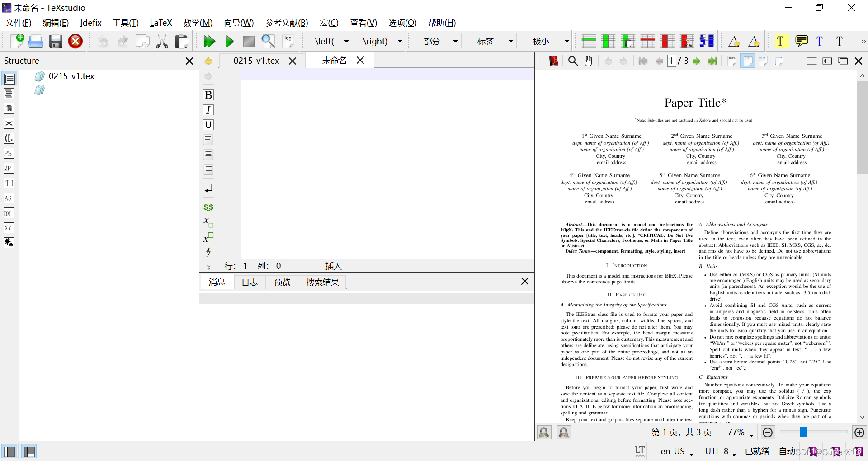Open the LaTeX menu
The width and height of the screenshot is (868, 461).
(x=161, y=23)
